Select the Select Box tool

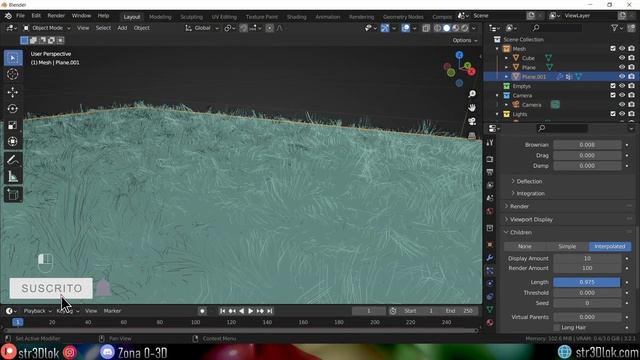13,58
